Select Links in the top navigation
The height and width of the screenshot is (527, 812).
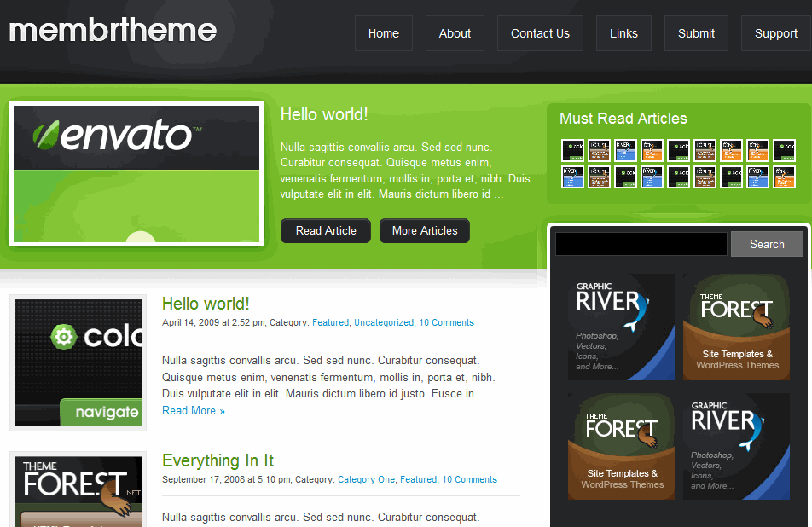click(623, 33)
